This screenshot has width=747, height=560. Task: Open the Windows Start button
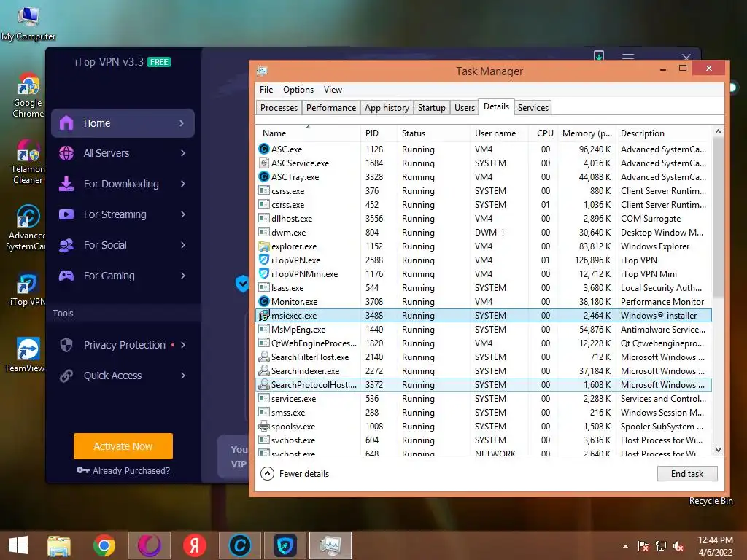[18, 545]
